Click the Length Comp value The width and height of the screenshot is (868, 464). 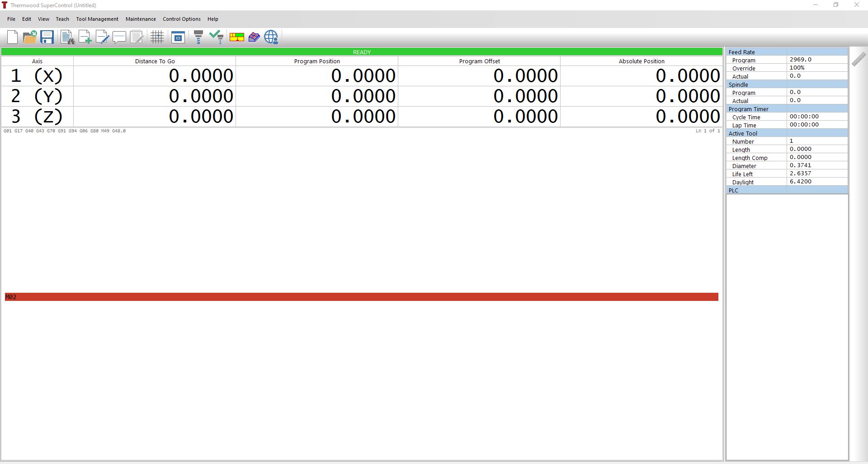pyautogui.click(x=817, y=157)
